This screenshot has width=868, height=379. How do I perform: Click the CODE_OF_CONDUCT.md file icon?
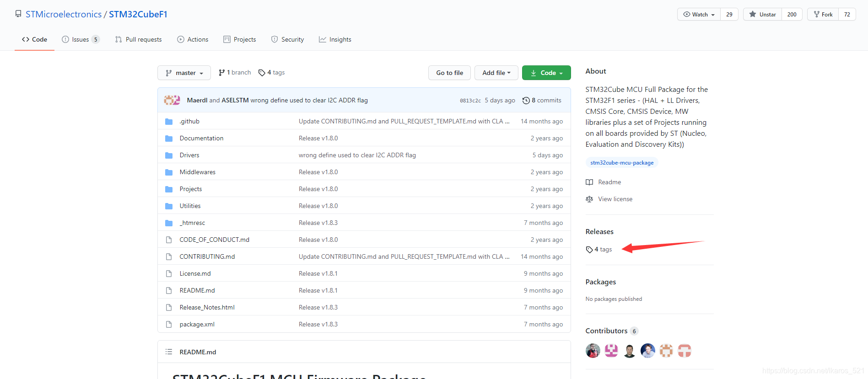click(169, 240)
